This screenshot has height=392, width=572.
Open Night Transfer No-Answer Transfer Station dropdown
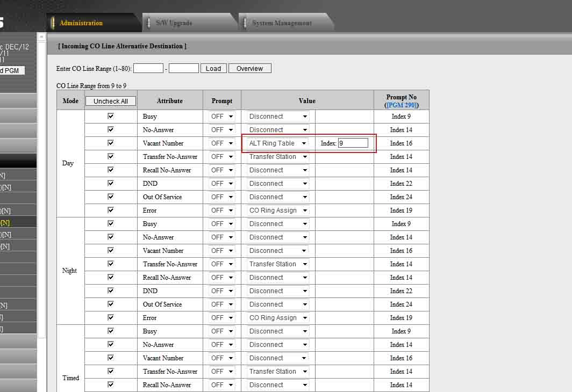[x=277, y=264]
